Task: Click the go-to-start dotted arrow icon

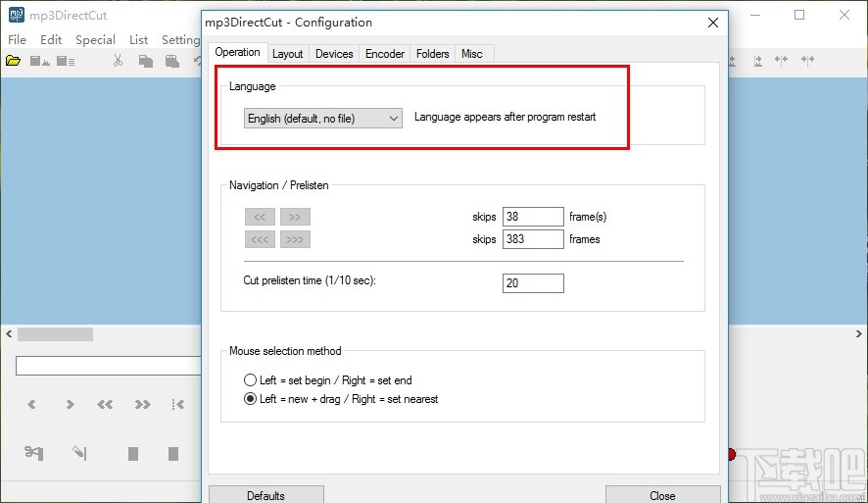Action: pyautogui.click(x=177, y=404)
